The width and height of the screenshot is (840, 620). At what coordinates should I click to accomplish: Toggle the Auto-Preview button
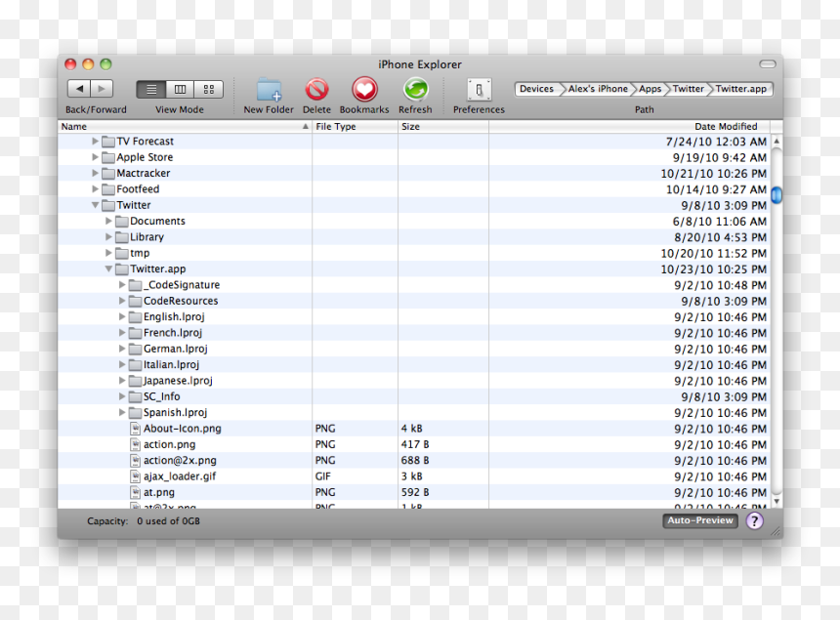699,520
